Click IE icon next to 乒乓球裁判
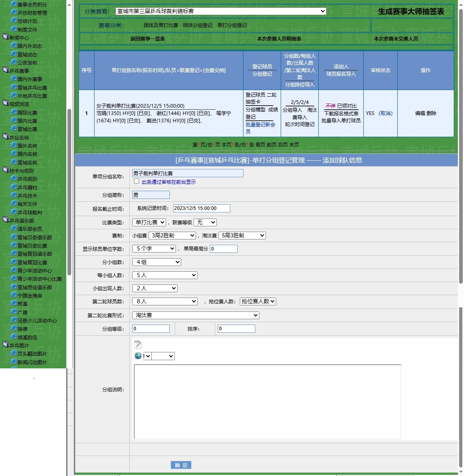464x476 pixels. pyautogui.click(x=14, y=212)
